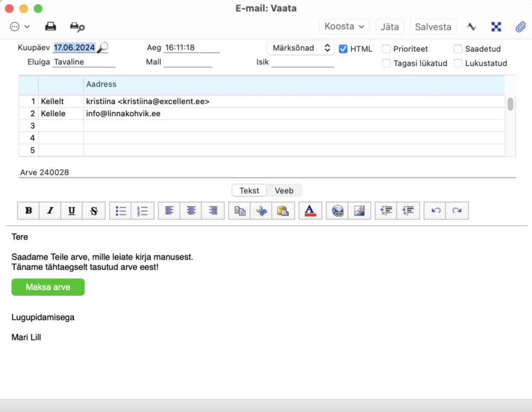532x412 pixels.
Task: Open attachments paperclip icon
Action: (x=520, y=27)
